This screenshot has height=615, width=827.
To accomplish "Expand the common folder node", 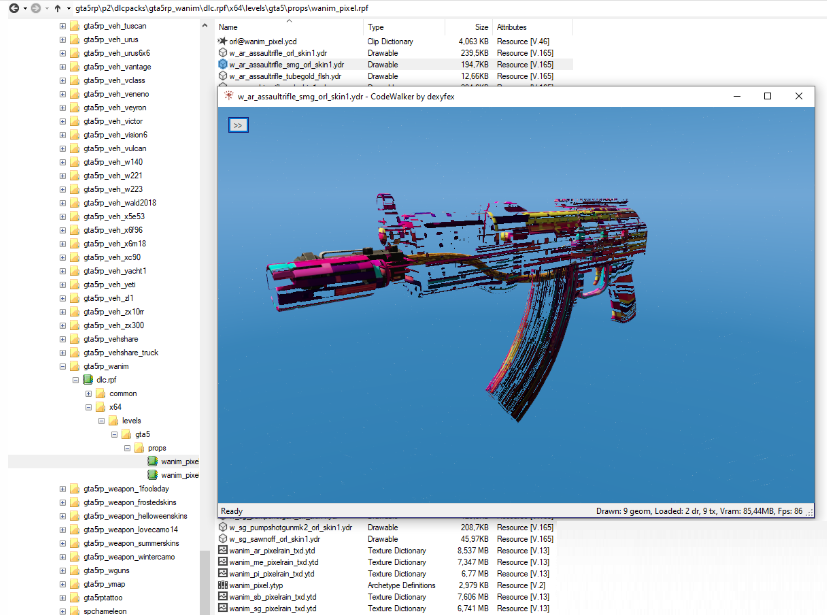I will (x=89, y=393).
